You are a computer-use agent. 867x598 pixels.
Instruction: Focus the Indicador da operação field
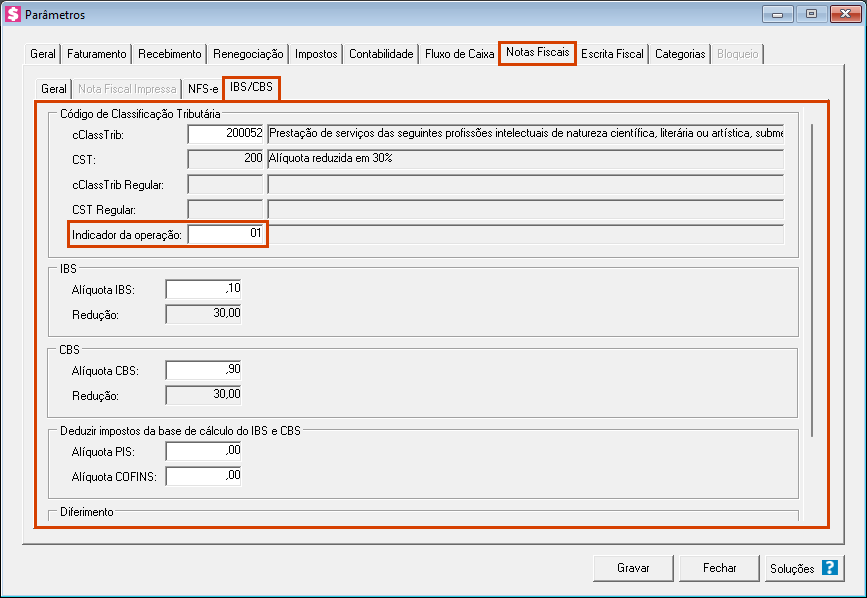[x=226, y=234]
